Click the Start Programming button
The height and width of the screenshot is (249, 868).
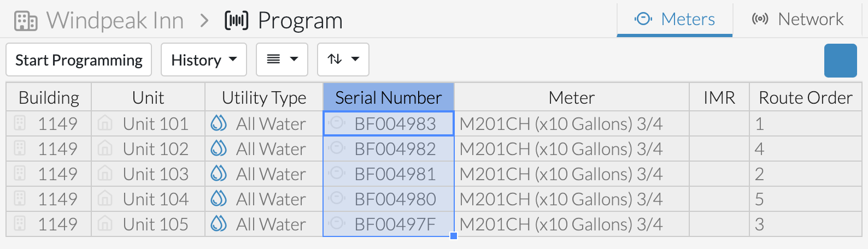coord(79,60)
